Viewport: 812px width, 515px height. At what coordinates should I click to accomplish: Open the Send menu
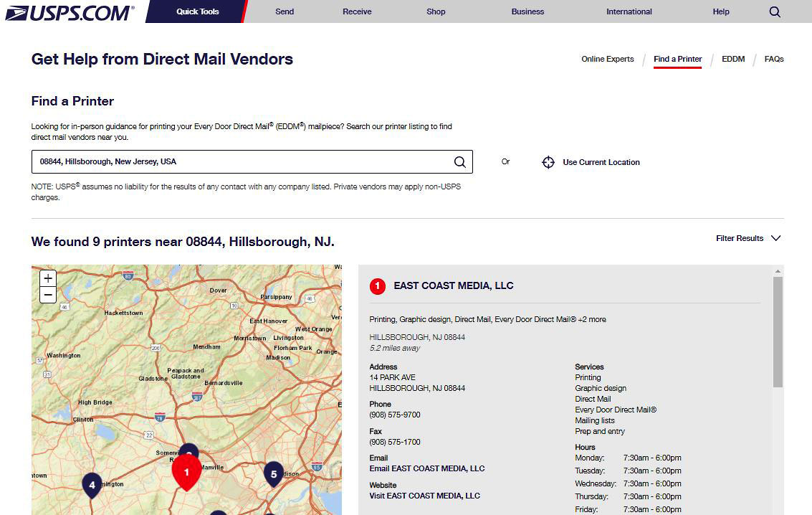(x=285, y=11)
